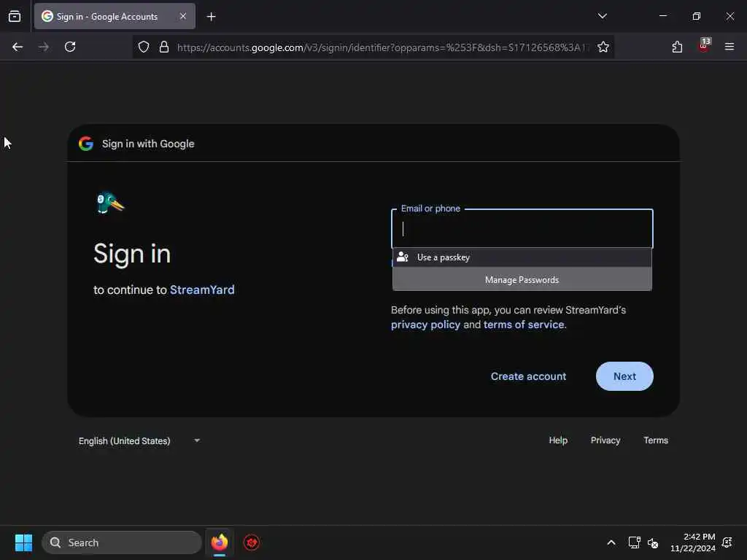
Task: Click the Google G logo
Action: click(x=86, y=144)
